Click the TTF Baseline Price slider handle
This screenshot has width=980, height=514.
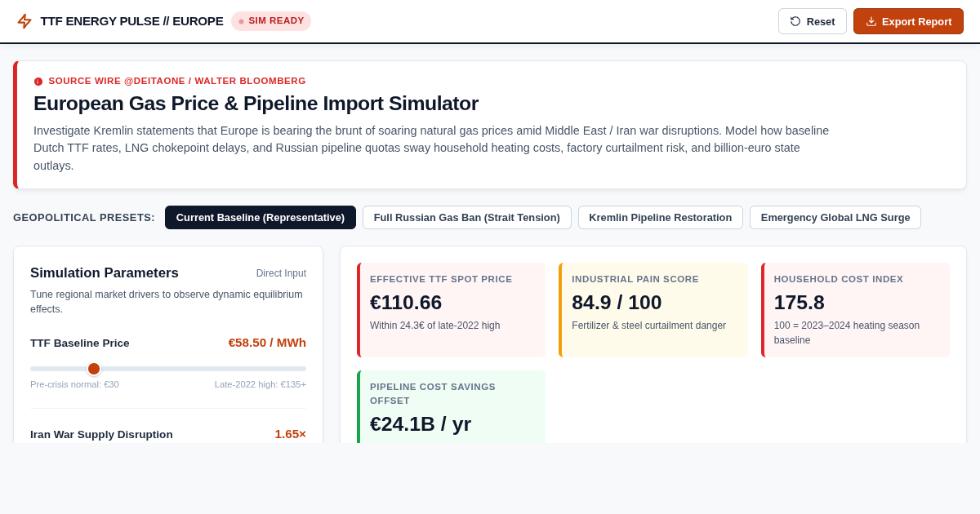(94, 369)
